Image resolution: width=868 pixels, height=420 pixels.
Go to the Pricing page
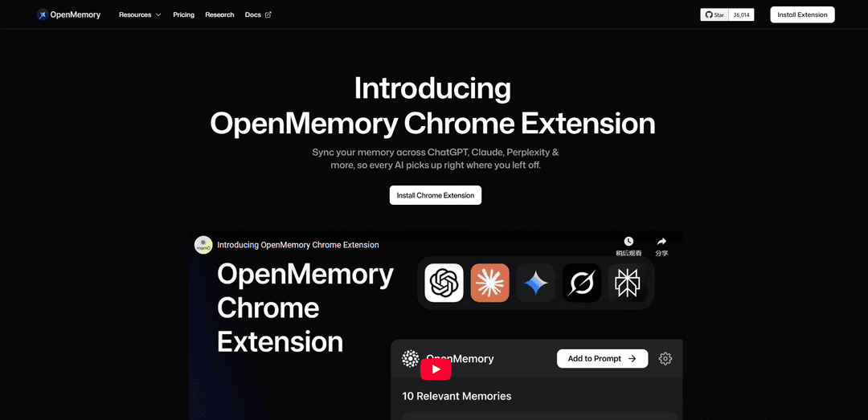[184, 15]
